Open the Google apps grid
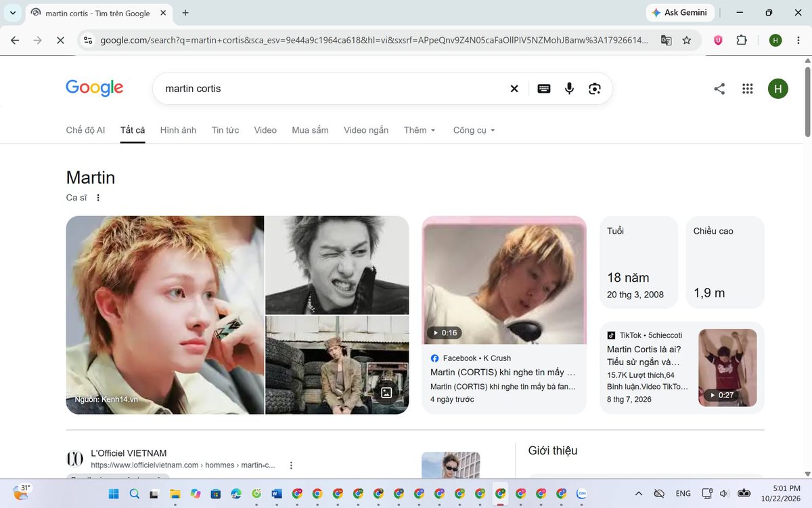 click(748, 89)
